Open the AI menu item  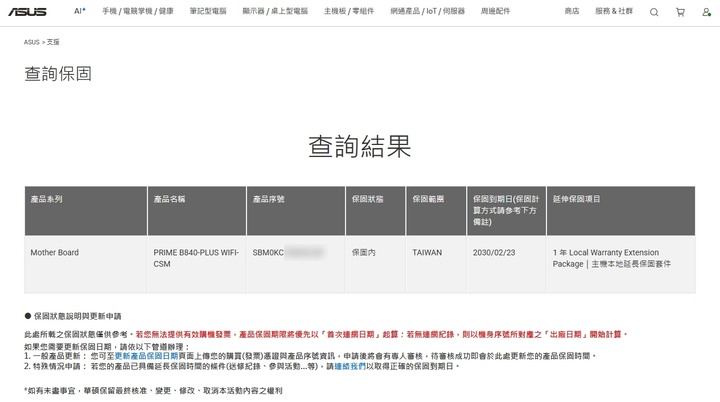[x=79, y=11]
